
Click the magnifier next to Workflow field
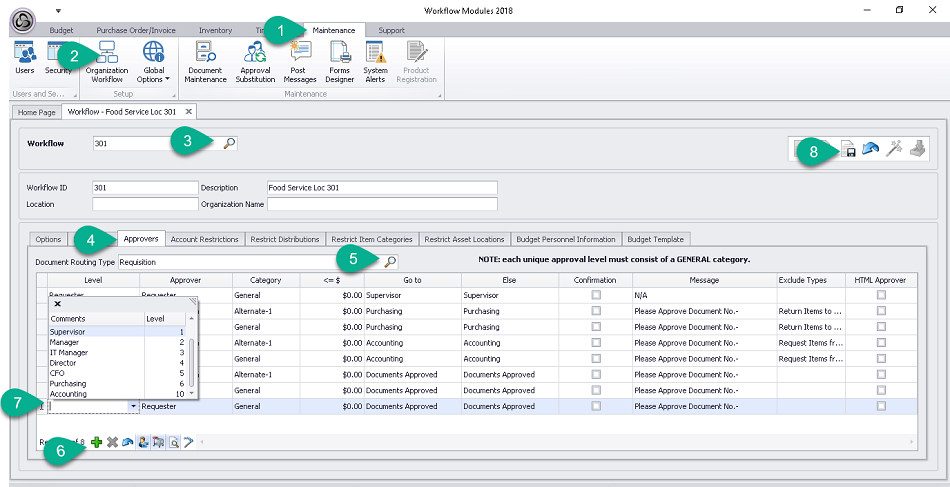[x=229, y=144]
